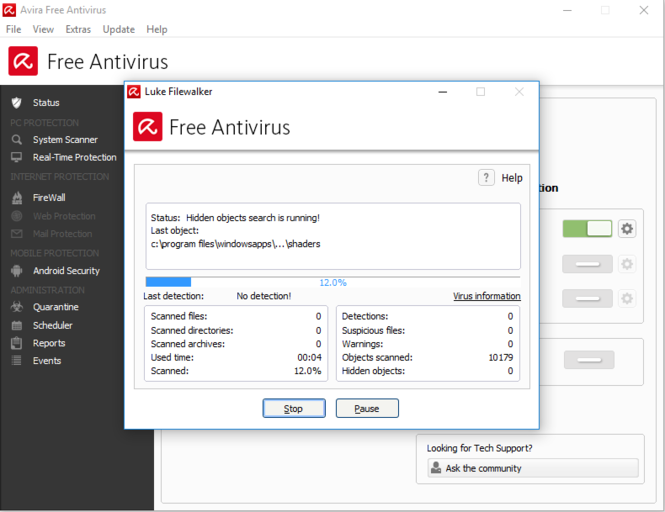Open Events section
The width and height of the screenshot is (665, 512).
pos(47,361)
